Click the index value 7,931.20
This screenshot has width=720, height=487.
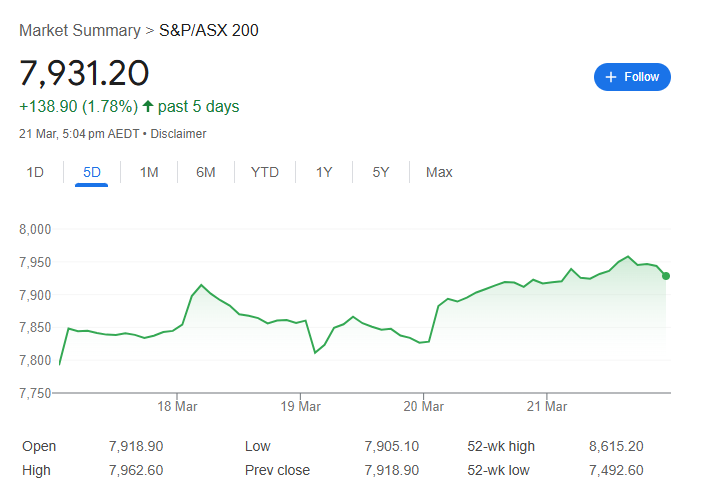[x=84, y=73]
